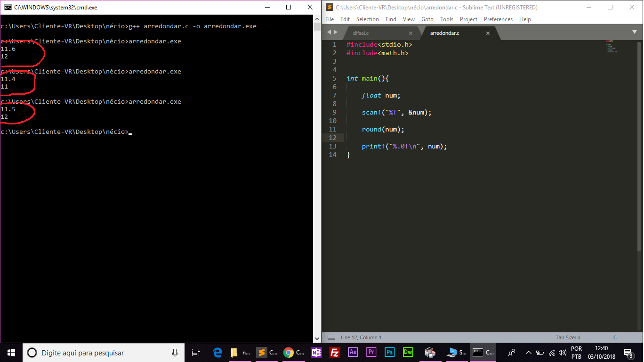
Task: Open the computer monitor app labeled S... on taskbar
Action: [x=457, y=353]
